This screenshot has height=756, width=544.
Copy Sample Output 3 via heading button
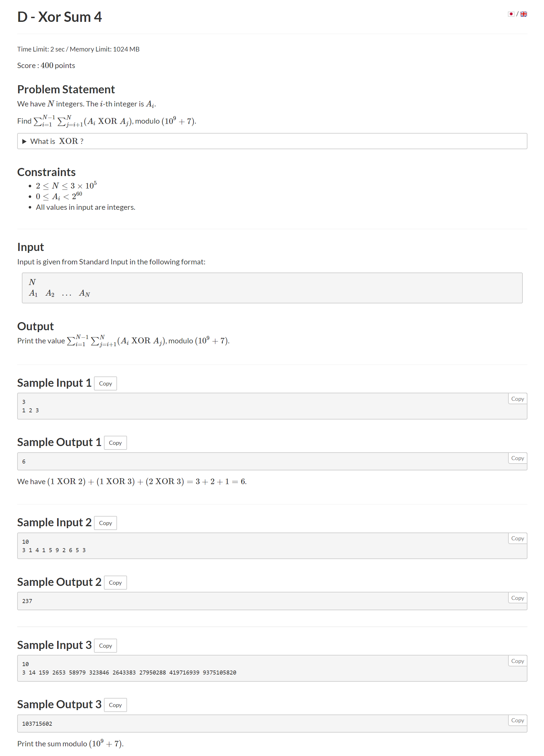click(115, 705)
